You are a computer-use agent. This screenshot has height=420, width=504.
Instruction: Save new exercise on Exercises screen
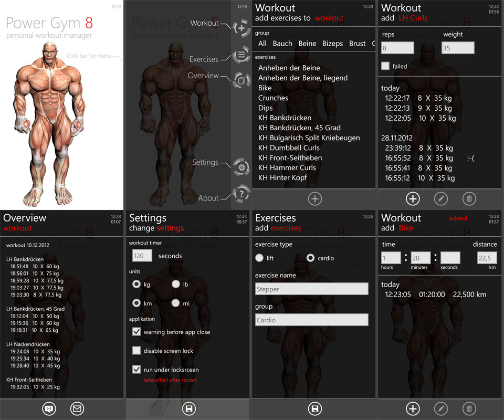(x=314, y=409)
